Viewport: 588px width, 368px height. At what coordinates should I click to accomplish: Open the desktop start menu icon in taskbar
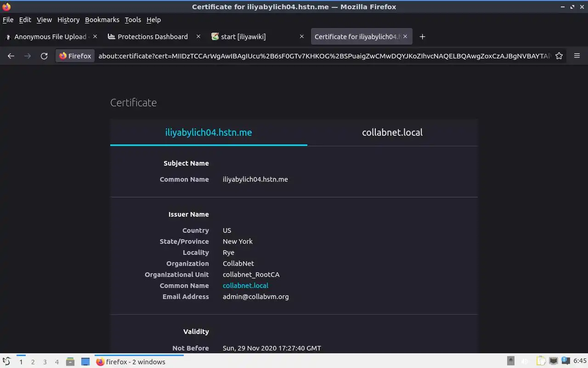[6, 362]
